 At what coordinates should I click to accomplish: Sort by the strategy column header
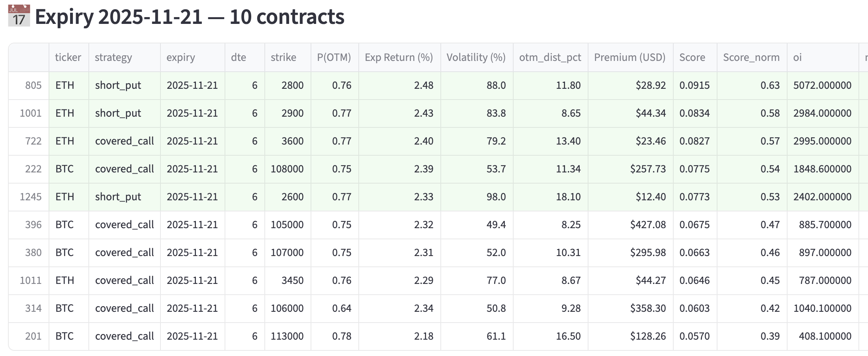[113, 57]
